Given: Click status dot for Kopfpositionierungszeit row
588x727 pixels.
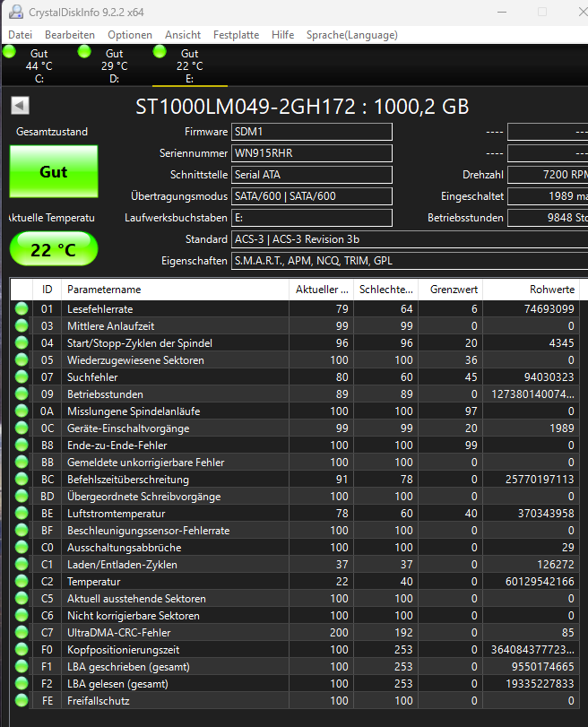Looking at the screenshot, I should pyautogui.click(x=22, y=650).
